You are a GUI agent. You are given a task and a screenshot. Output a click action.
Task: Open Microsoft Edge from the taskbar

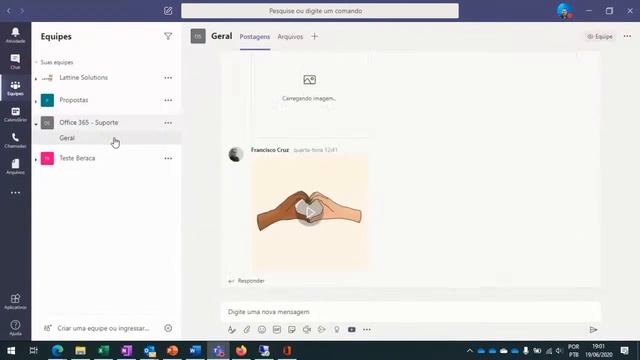pos(58,350)
